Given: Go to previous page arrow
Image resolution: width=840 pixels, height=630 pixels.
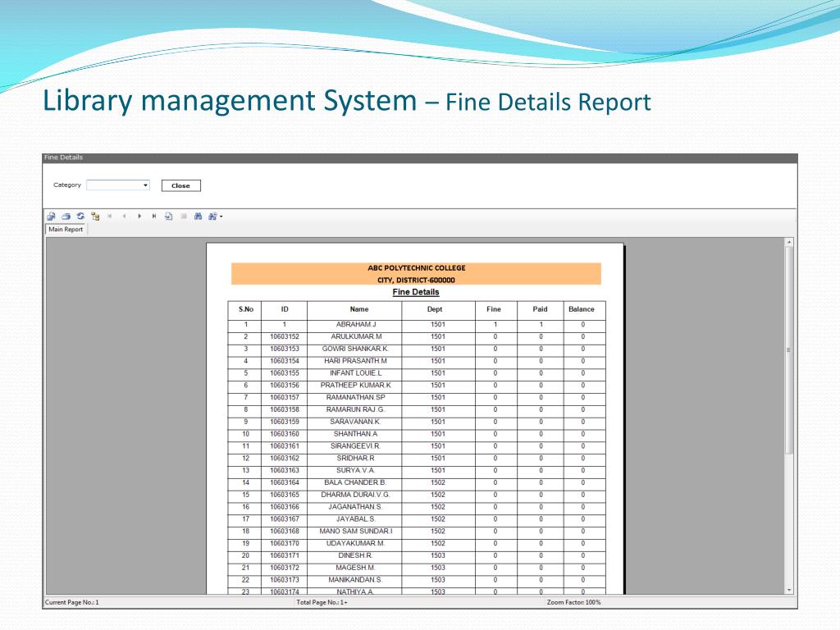Looking at the screenshot, I should [125, 217].
